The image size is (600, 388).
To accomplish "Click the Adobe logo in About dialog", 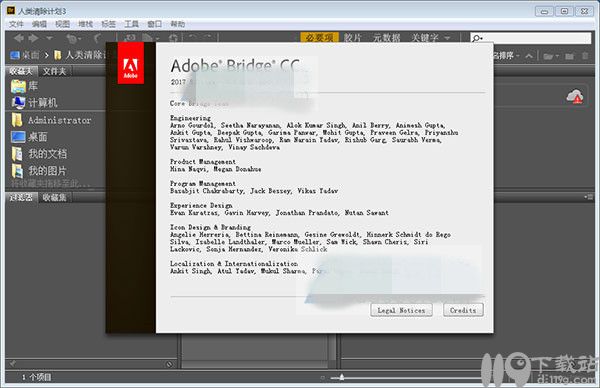I will [x=130, y=63].
